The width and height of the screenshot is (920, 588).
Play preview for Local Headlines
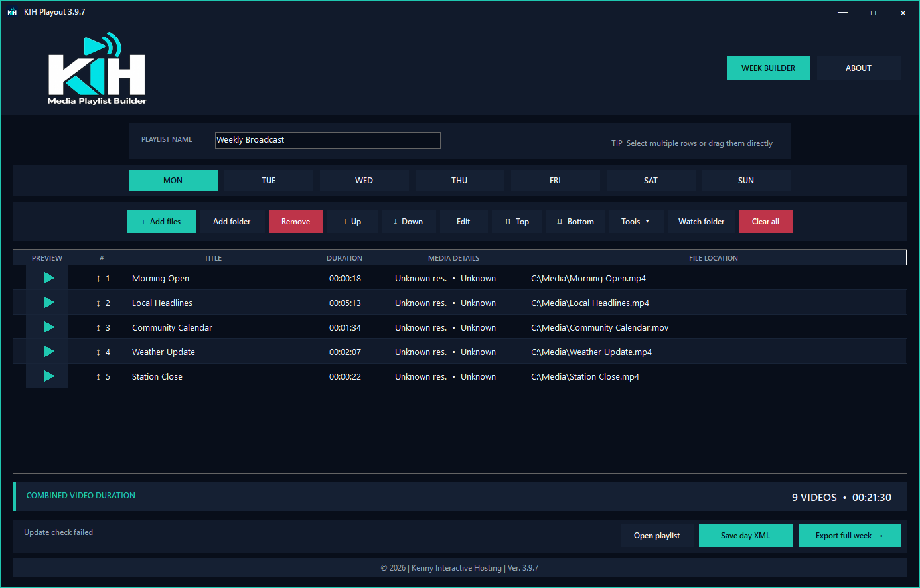click(x=48, y=303)
